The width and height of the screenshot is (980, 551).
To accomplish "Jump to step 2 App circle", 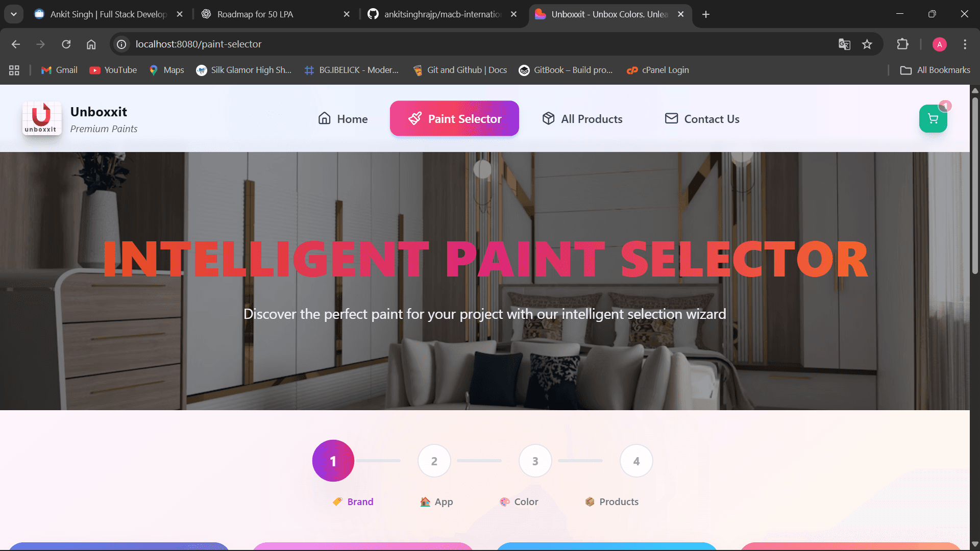I will point(434,461).
